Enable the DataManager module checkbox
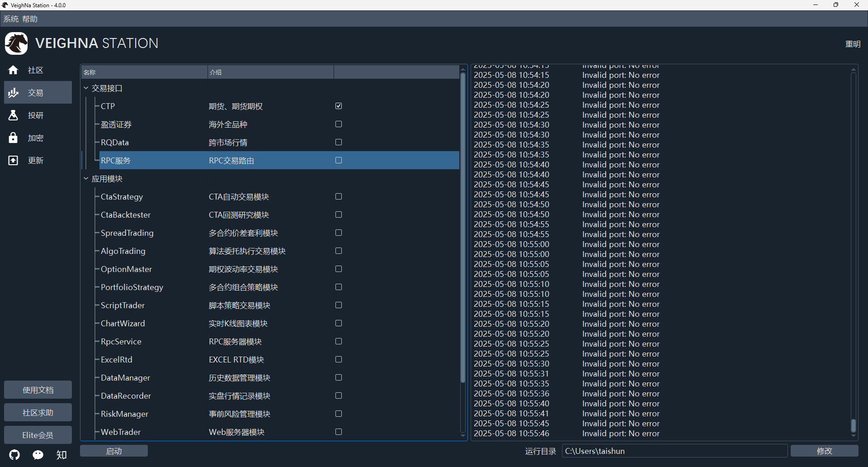 point(339,377)
